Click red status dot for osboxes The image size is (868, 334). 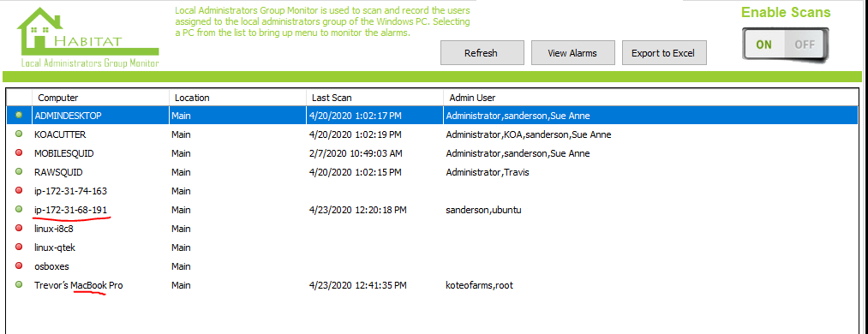[20, 266]
